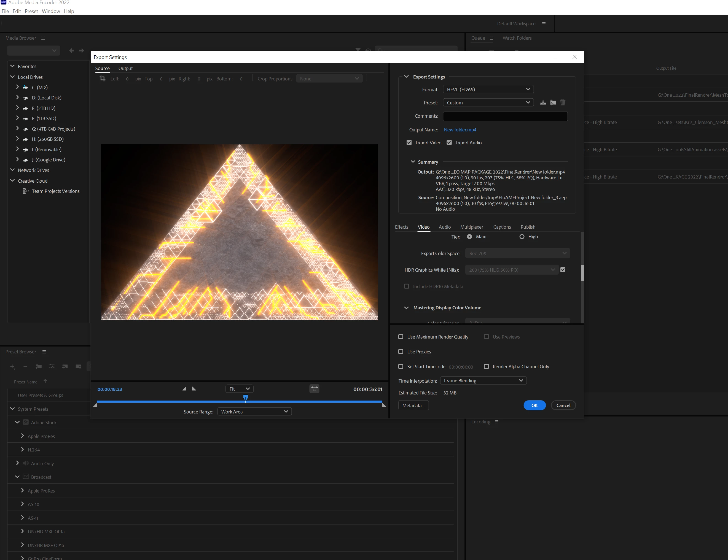The height and width of the screenshot is (560, 728).
Task: Enable Use Maximum Render Quality checkbox
Action: (401, 337)
